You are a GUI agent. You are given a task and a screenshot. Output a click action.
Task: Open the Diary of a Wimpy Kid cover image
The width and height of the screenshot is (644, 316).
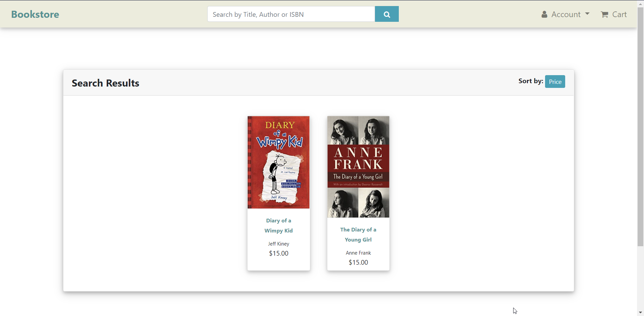coord(278,162)
